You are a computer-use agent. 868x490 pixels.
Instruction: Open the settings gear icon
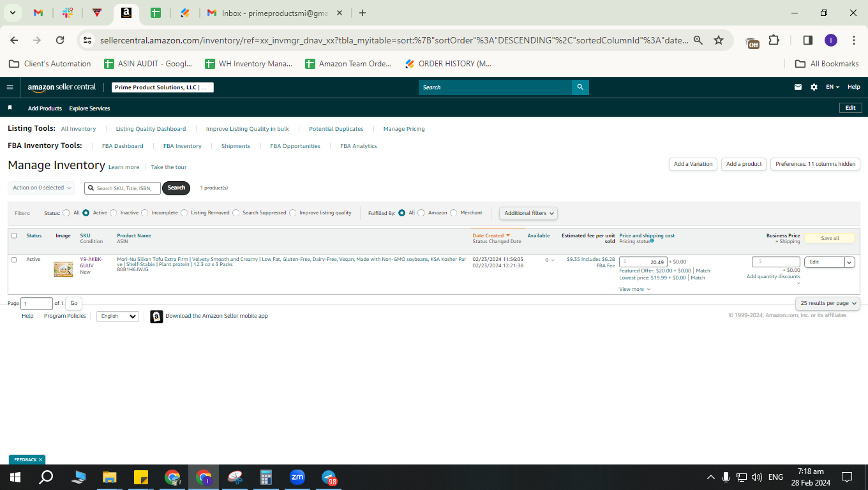(814, 87)
